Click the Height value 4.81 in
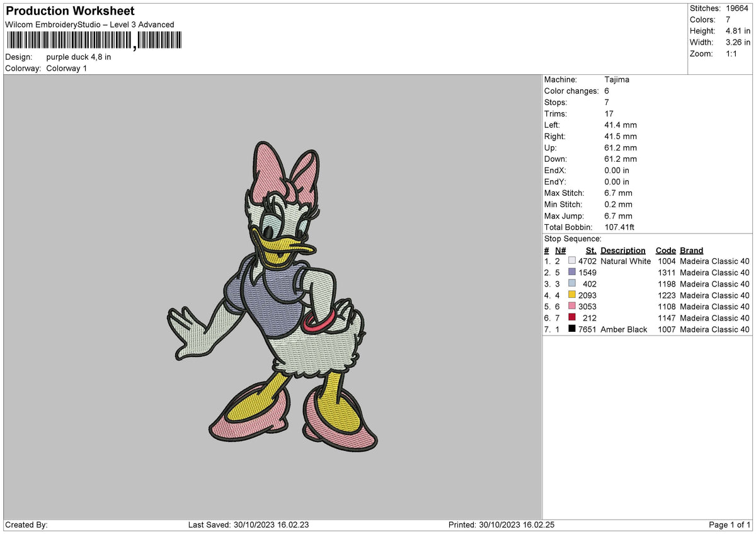Screen dimensions: 756x534 coord(738,31)
